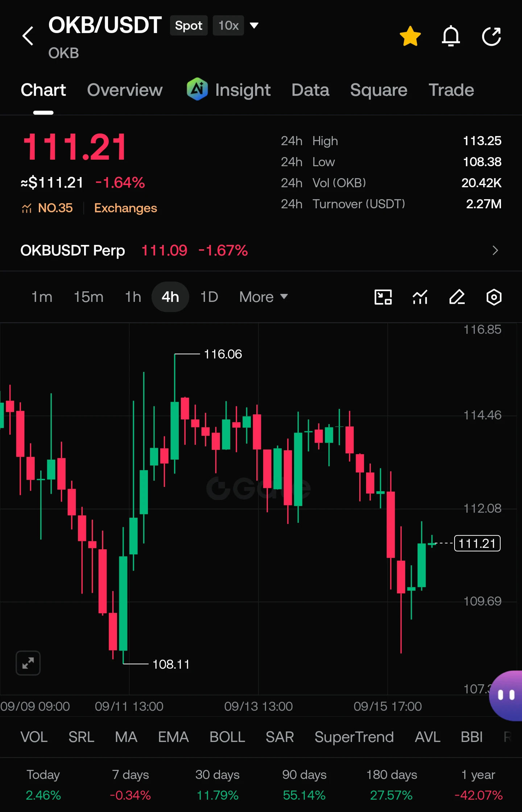Tap the 10x leverage tag
This screenshot has width=522, height=812.
228,25
